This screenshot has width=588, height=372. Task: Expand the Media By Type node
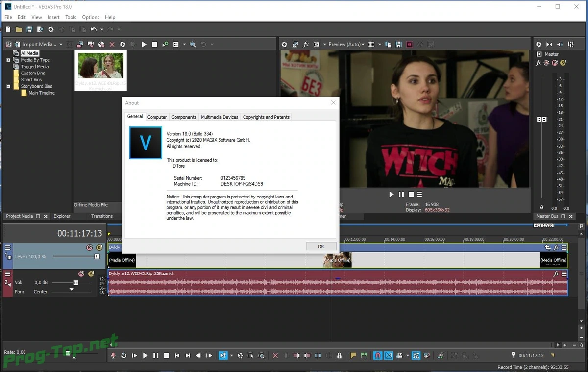pyautogui.click(x=8, y=60)
